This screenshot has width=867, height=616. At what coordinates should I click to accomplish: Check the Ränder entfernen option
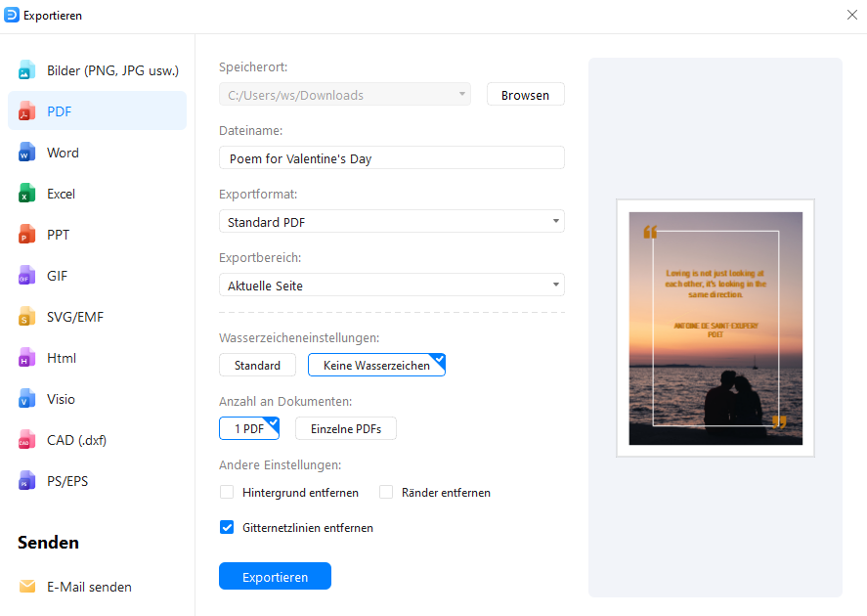[x=386, y=493]
